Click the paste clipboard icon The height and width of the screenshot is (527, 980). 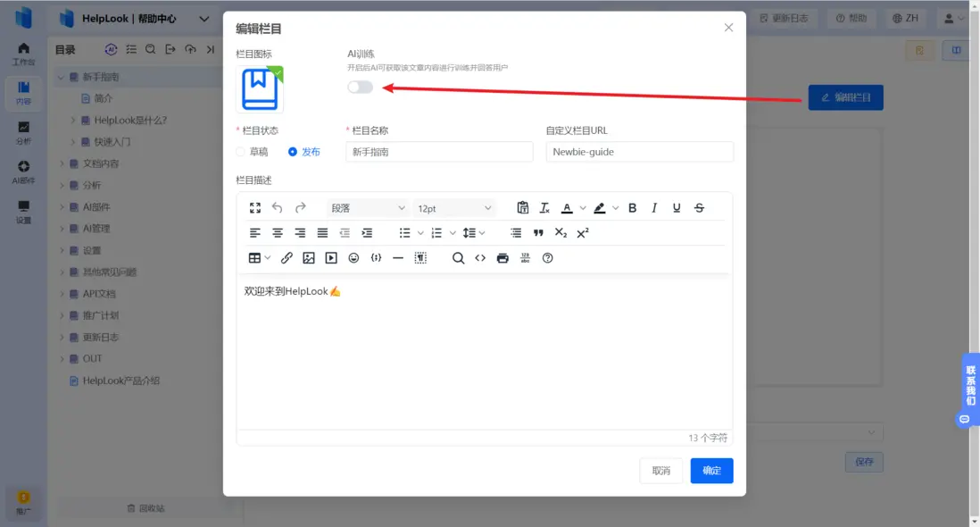click(523, 208)
